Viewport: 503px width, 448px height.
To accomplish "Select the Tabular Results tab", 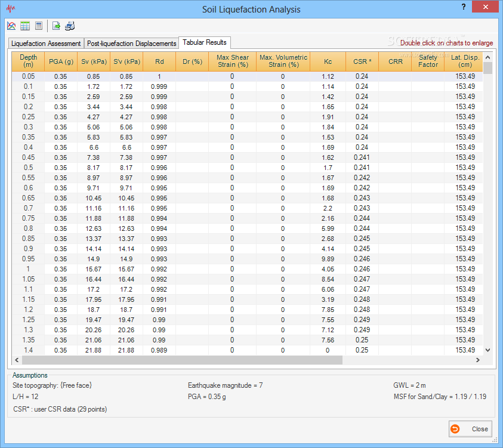I will tap(204, 42).
